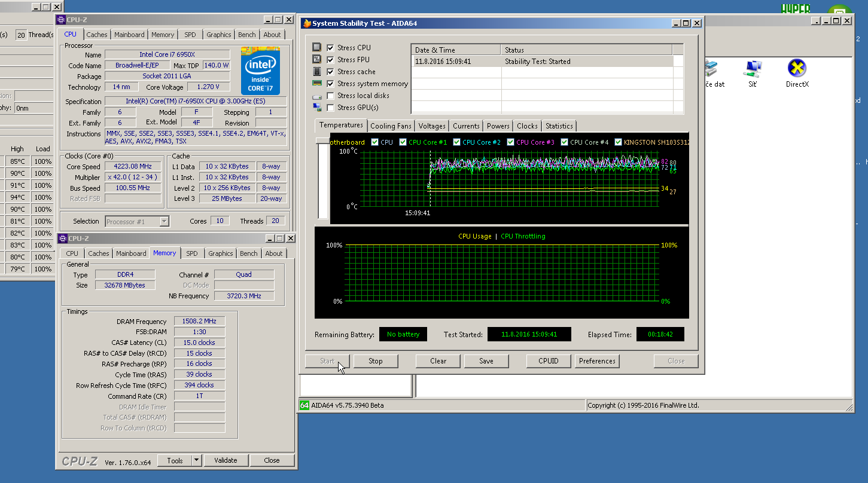The image size is (868, 483).
Task: Enable the Stress local disks checkbox
Action: [x=330, y=96]
